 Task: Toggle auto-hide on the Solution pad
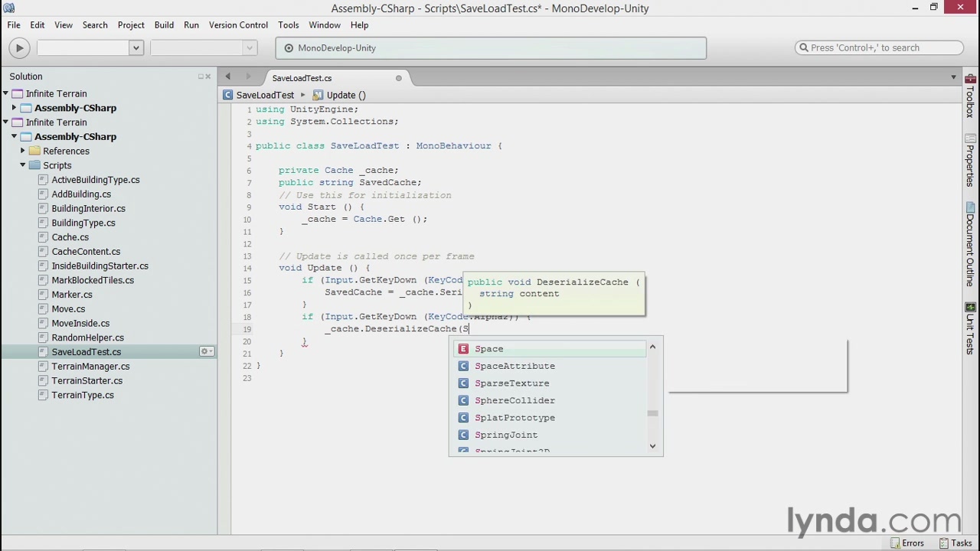[x=201, y=77]
